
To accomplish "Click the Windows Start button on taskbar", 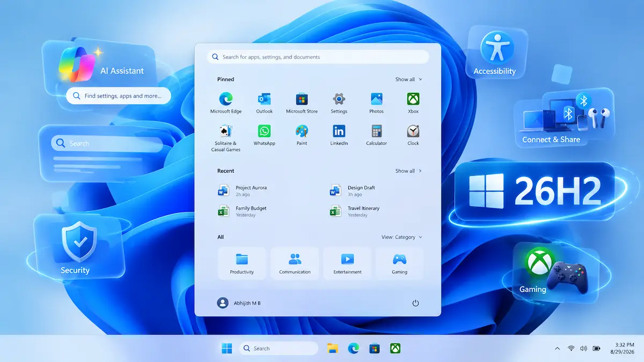I will (227, 349).
